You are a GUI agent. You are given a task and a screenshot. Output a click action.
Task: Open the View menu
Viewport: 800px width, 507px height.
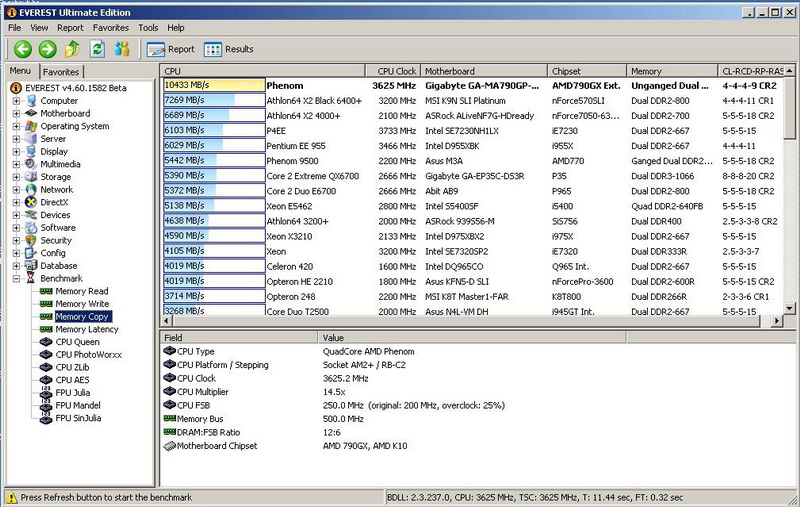tap(39, 28)
